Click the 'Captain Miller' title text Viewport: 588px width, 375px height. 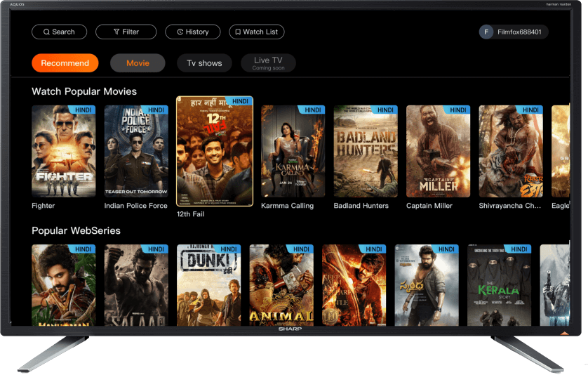pyautogui.click(x=429, y=206)
